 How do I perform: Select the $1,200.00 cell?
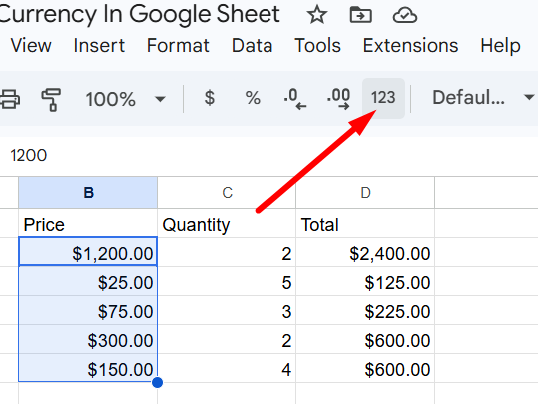click(x=88, y=251)
